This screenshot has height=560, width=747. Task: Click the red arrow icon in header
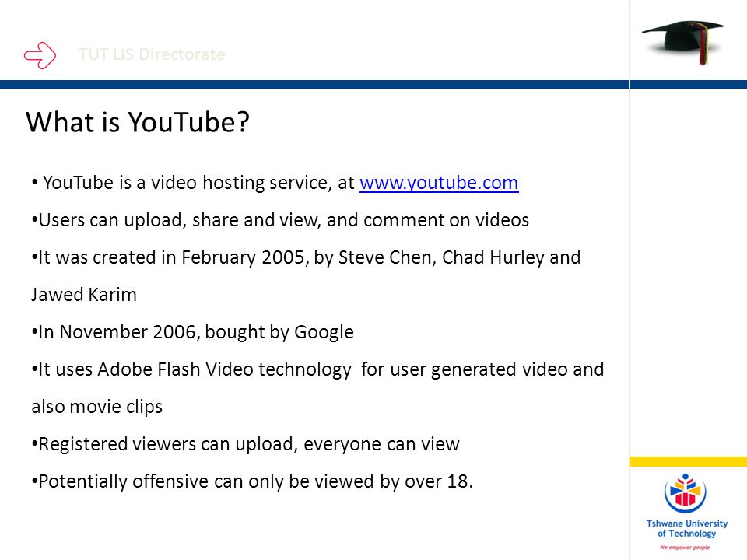point(40,55)
